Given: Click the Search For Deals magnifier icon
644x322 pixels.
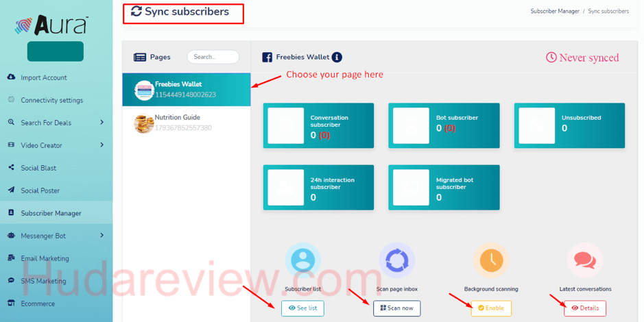Looking at the screenshot, I should click(12, 122).
